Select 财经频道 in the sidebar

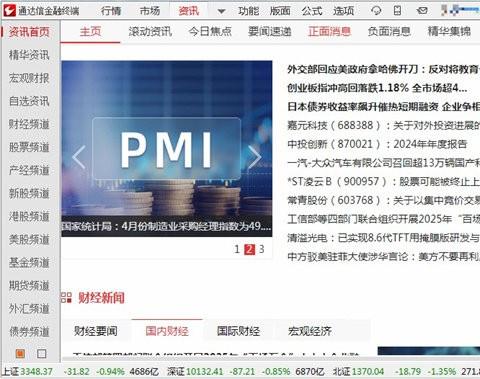pos(29,124)
